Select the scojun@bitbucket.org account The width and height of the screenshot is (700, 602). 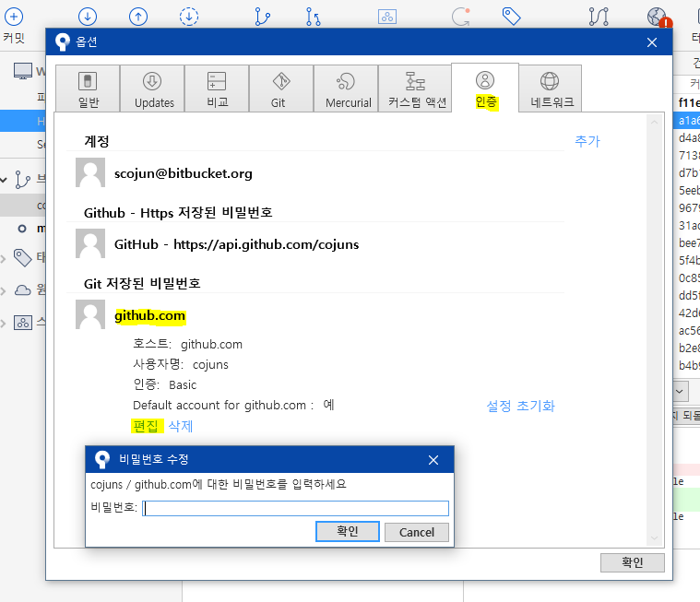tap(183, 173)
